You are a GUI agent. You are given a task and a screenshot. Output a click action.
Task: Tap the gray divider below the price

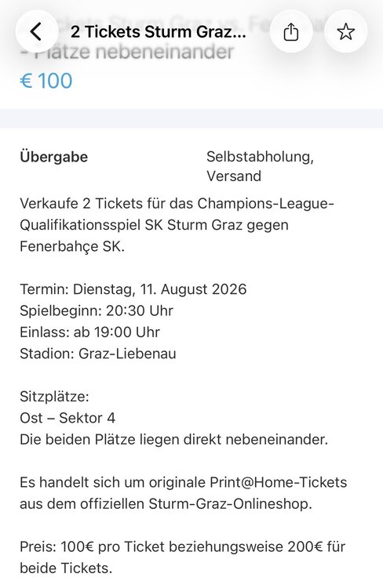point(191,118)
